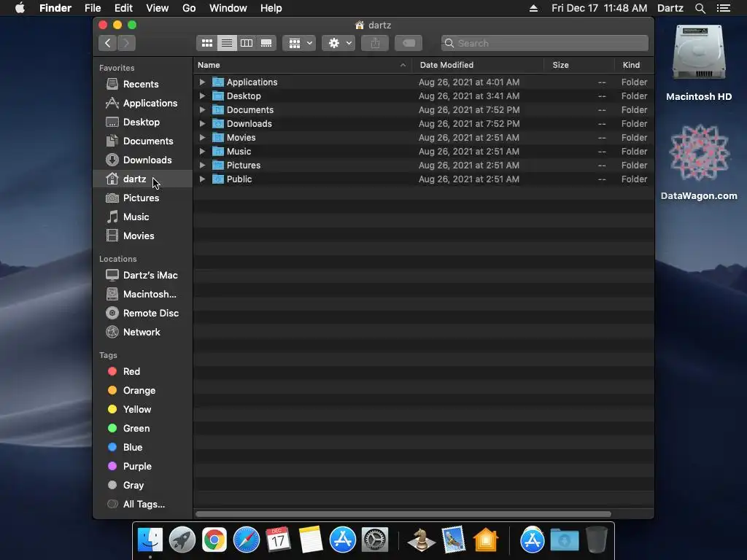Open the Apple menu
Image resolution: width=747 pixels, height=560 pixels.
pyautogui.click(x=20, y=8)
